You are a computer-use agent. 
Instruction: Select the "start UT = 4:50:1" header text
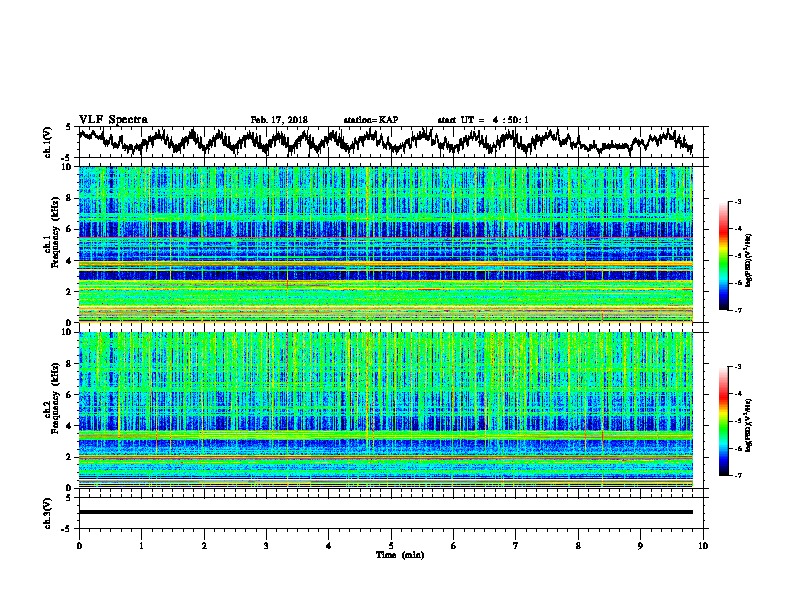[x=483, y=120]
